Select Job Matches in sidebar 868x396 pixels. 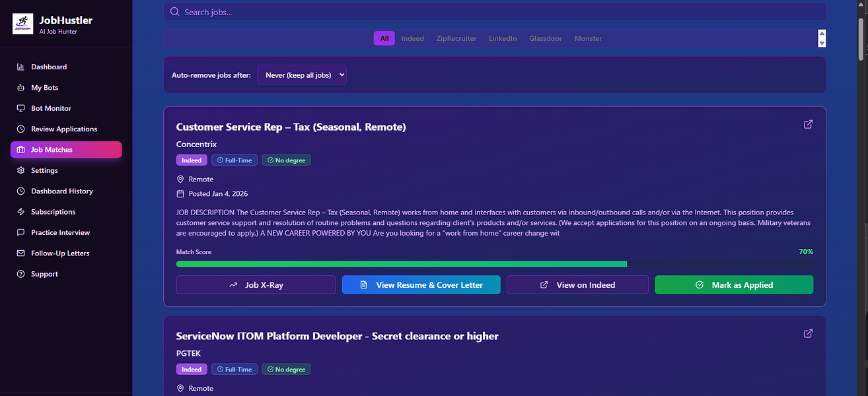(x=66, y=150)
